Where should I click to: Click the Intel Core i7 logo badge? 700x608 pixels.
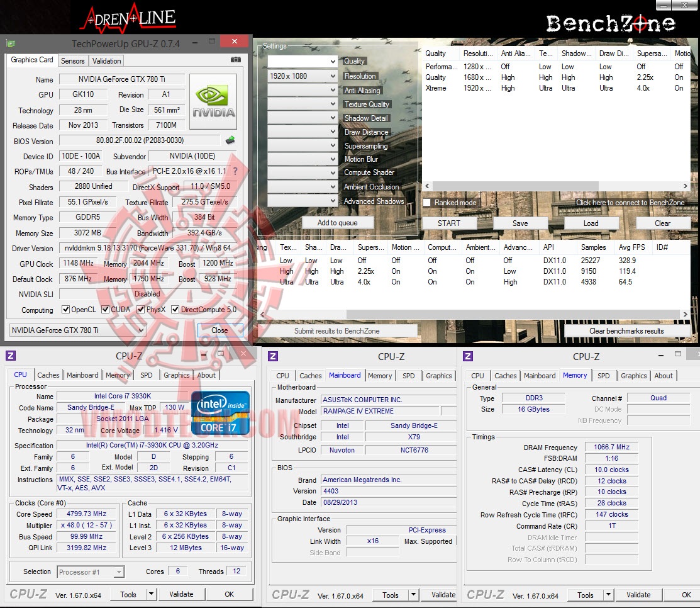click(x=219, y=413)
